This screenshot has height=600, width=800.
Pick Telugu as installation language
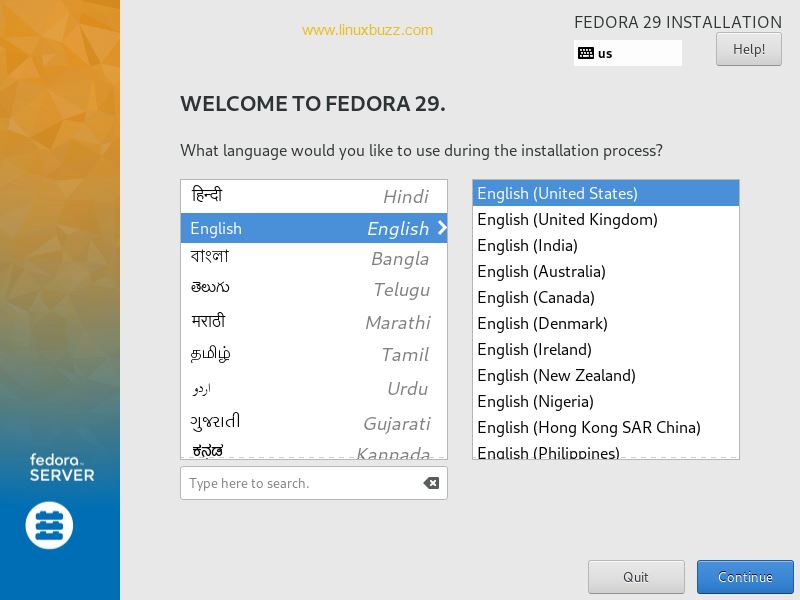click(x=314, y=290)
